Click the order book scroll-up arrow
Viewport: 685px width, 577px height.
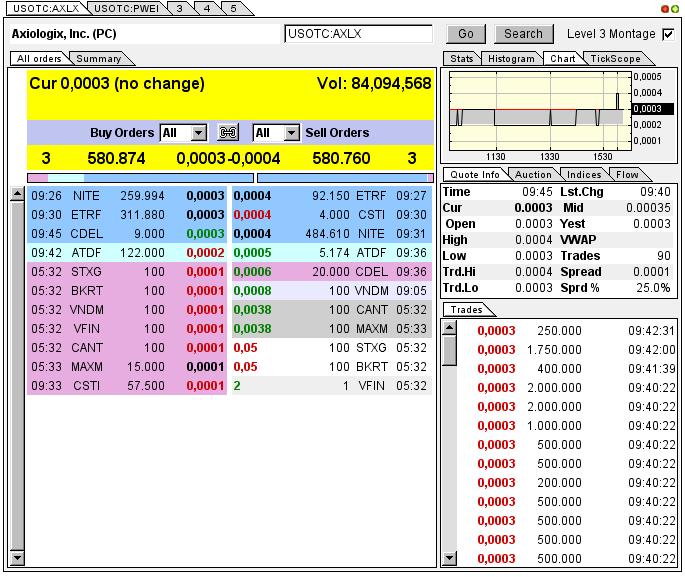coord(17,194)
